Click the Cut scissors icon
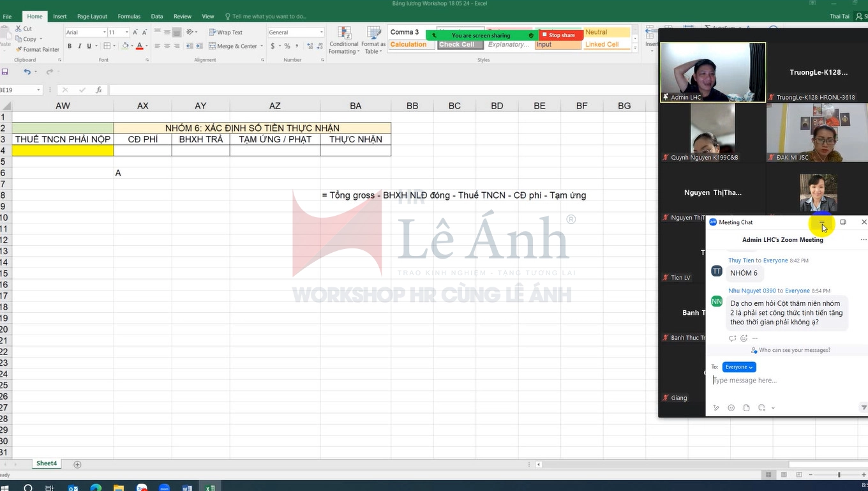This screenshot has width=868, height=491. tap(18, 29)
